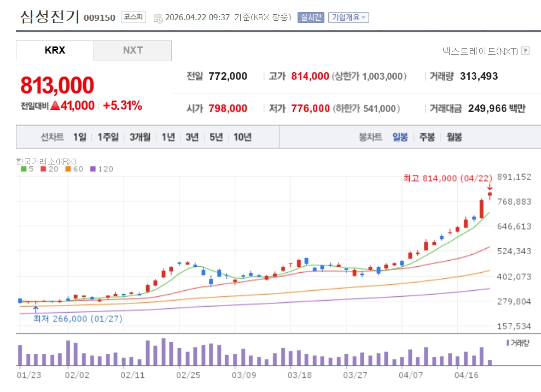The width and height of the screenshot is (541, 392).
Task: Open the 기업개요 dropdown
Action: click(348, 17)
